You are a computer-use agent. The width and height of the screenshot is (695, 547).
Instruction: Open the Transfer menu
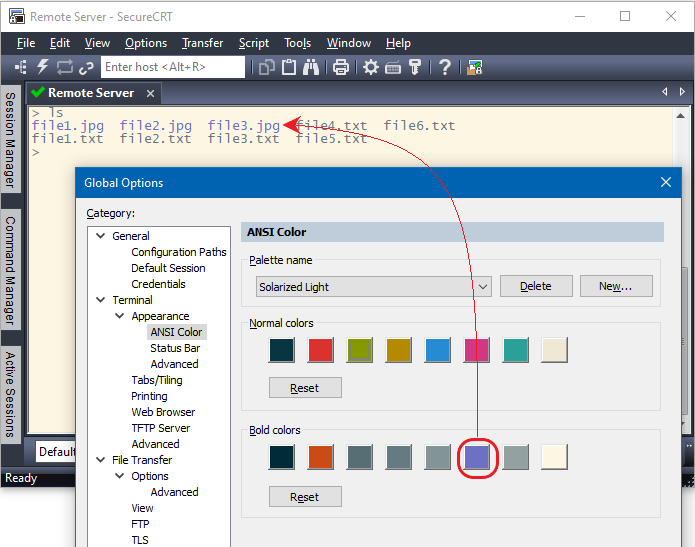point(203,43)
